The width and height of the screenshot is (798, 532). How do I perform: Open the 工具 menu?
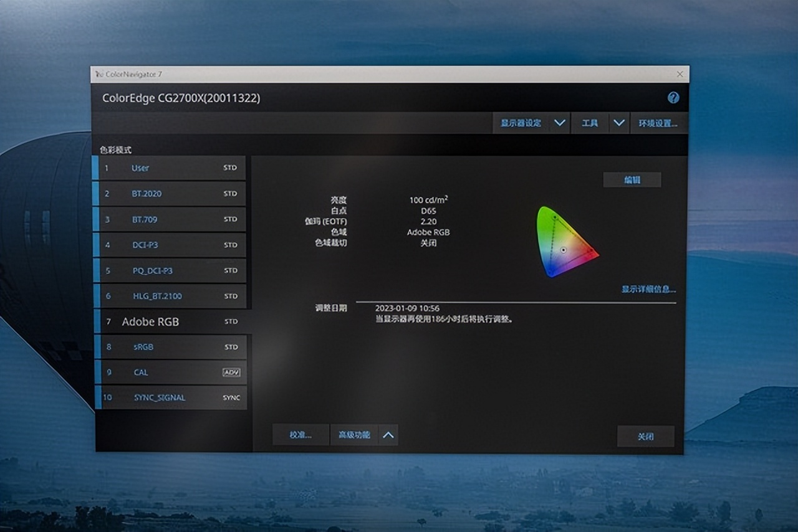coord(590,123)
